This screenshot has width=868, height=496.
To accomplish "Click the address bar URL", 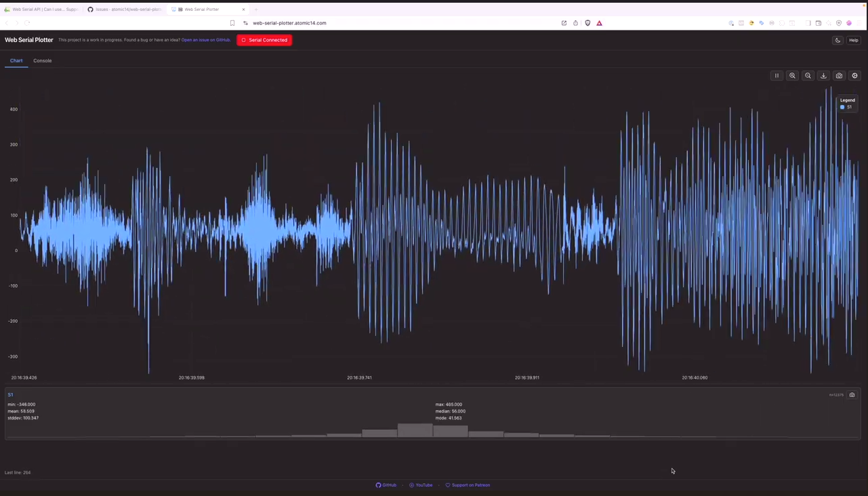I will click(x=289, y=23).
